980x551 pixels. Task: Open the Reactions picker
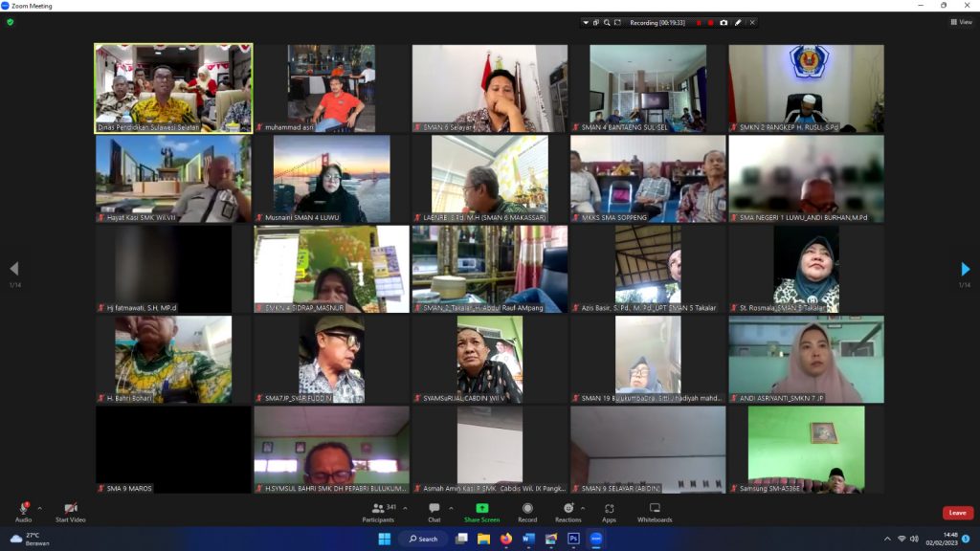click(x=568, y=508)
